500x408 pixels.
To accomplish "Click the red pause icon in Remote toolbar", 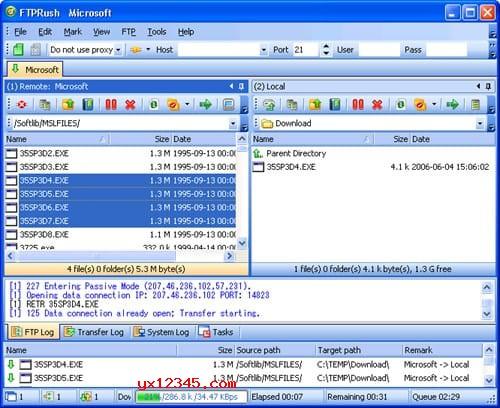I will coord(111,105).
